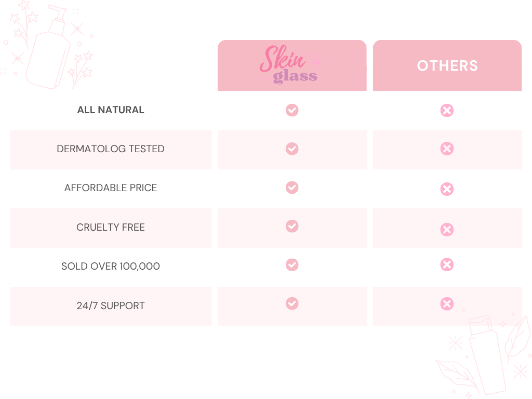Select the Cruelty Free X icon
Image resolution: width=532 pixels, height=399 pixels.
click(x=447, y=230)
